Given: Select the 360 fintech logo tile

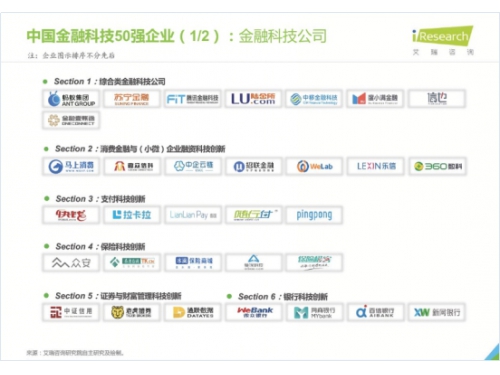Looking at the screenshot, I should click(x=437, y=166).
